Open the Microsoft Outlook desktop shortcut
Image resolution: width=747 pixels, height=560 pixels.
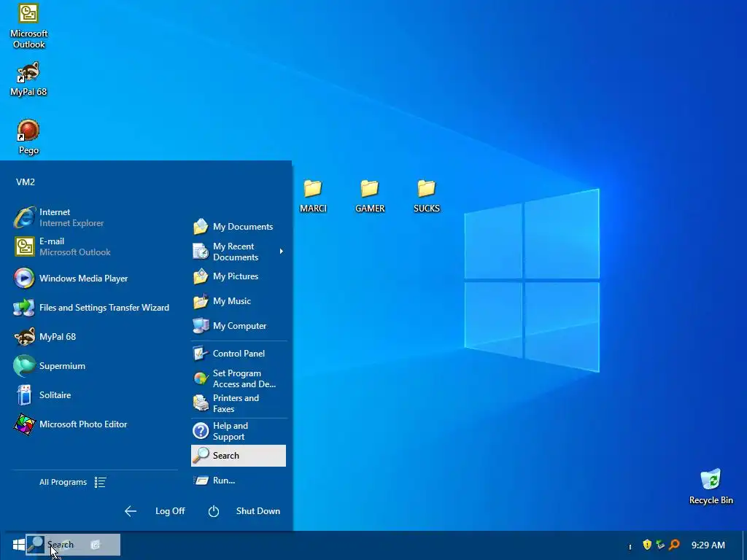[28, 26]
